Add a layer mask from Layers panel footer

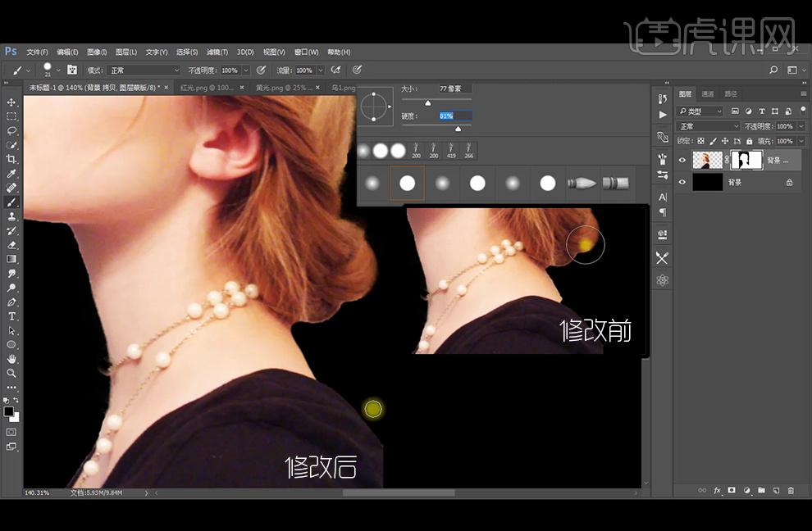coord(732,490)
